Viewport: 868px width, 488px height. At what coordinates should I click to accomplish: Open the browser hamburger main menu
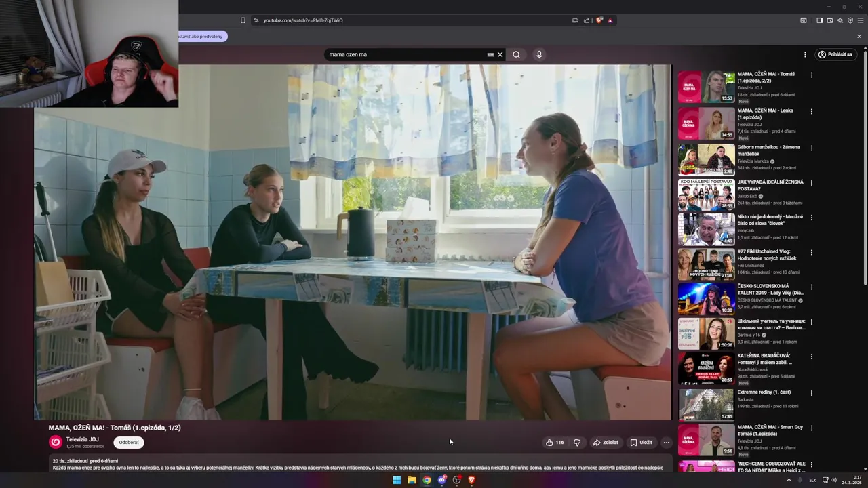860,20
